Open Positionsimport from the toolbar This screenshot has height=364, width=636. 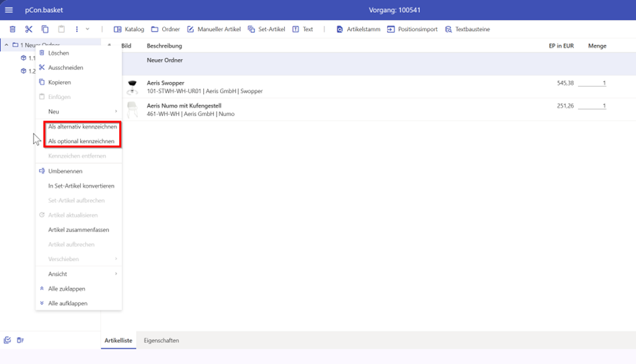pyautogui.click(x=412, y=30)
